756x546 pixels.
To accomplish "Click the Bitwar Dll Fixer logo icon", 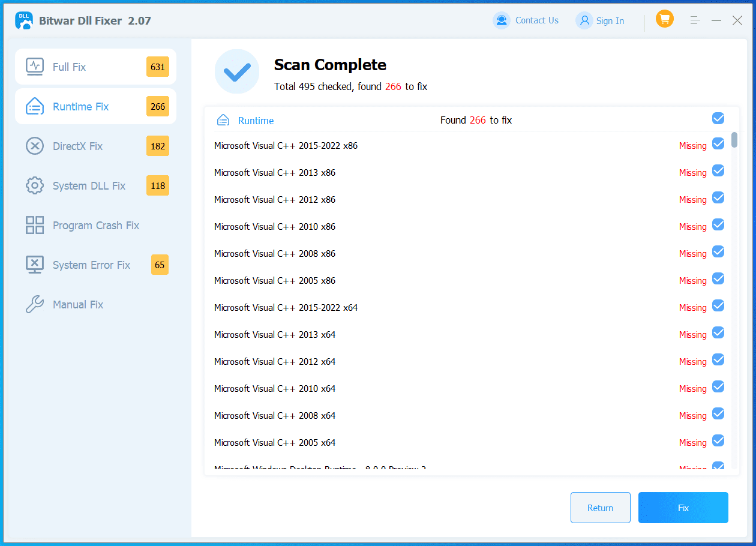I will coord(24,20).
